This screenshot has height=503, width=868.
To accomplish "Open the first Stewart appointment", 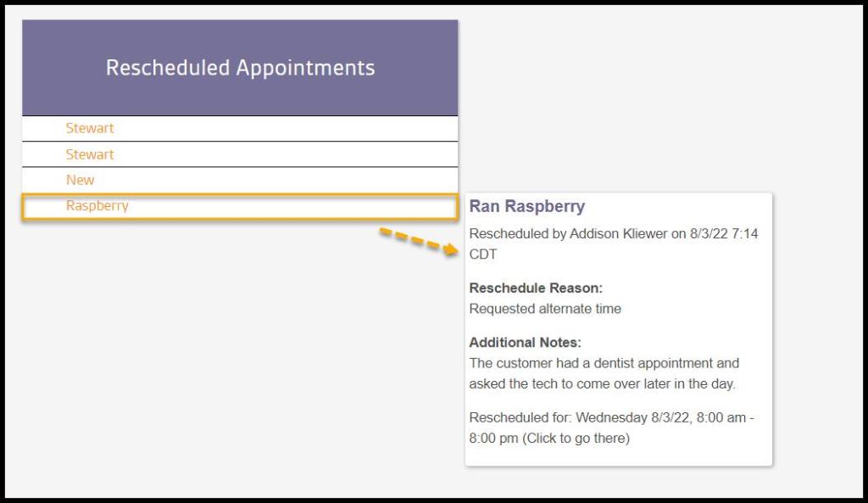I will tap(90, 128).
